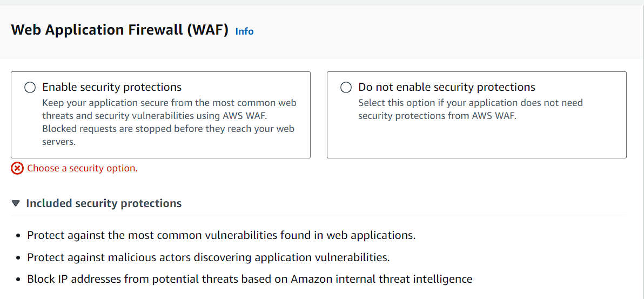Click the Block IP addresses bullet item

tap(250, 279)
